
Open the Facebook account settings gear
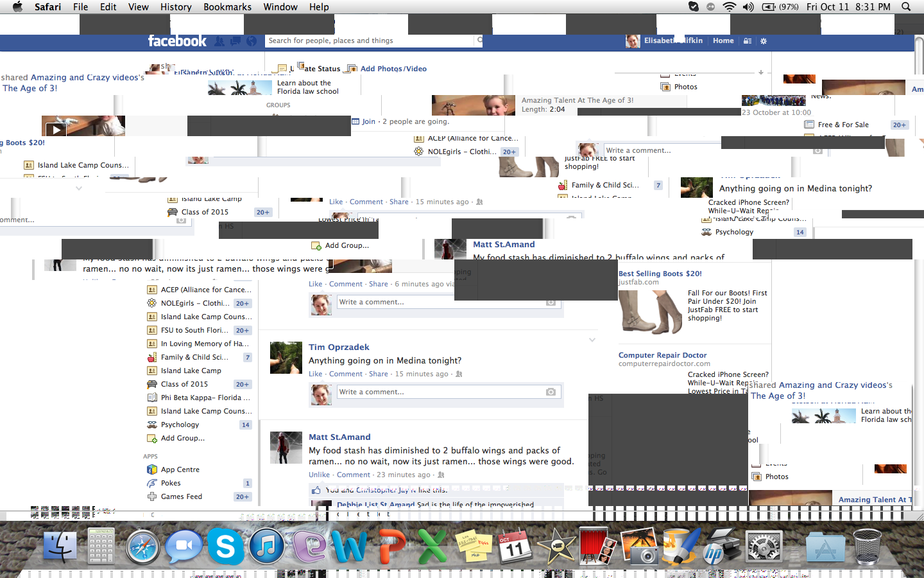764,41
